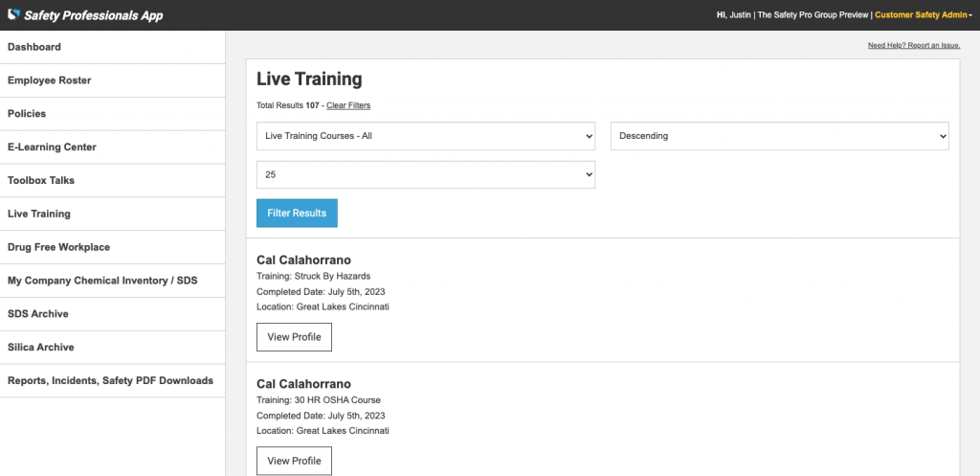
Task: Open My Company Chemical Inventory / SDS
Action: point(102,281)
